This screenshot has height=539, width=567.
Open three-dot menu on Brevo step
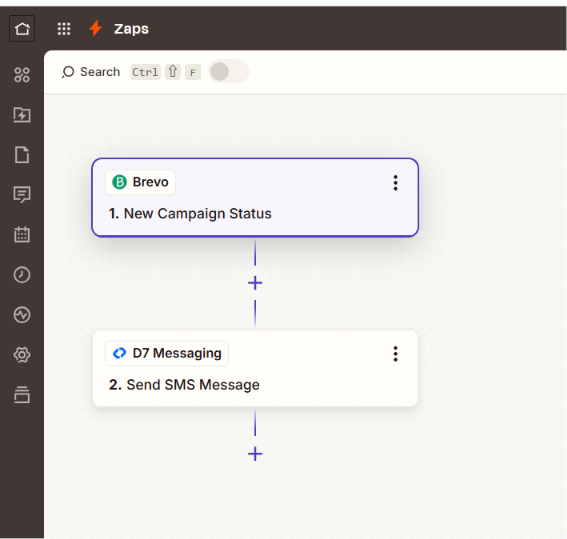(x=396, y=183)
